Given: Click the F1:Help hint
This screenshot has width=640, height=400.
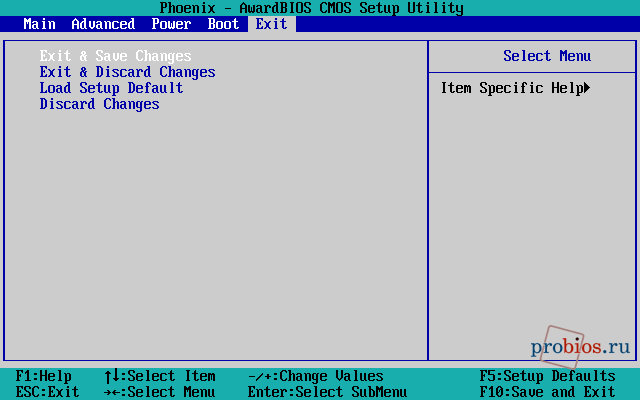Looking at the screenshot, I should pyautogui.click(x=44, y=376).
